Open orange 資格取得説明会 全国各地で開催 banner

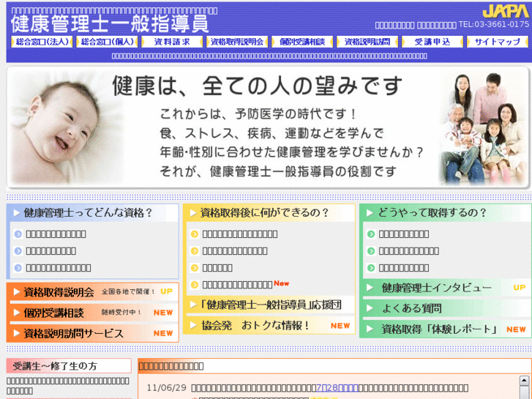coord(93,292)
